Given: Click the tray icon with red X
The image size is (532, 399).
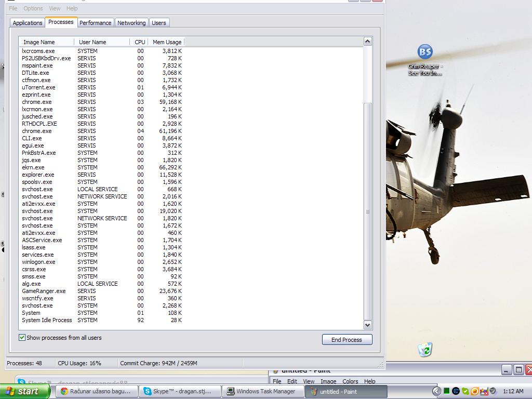Looking at the screenshot, I should pyautogui.click(x=484, y=391).
